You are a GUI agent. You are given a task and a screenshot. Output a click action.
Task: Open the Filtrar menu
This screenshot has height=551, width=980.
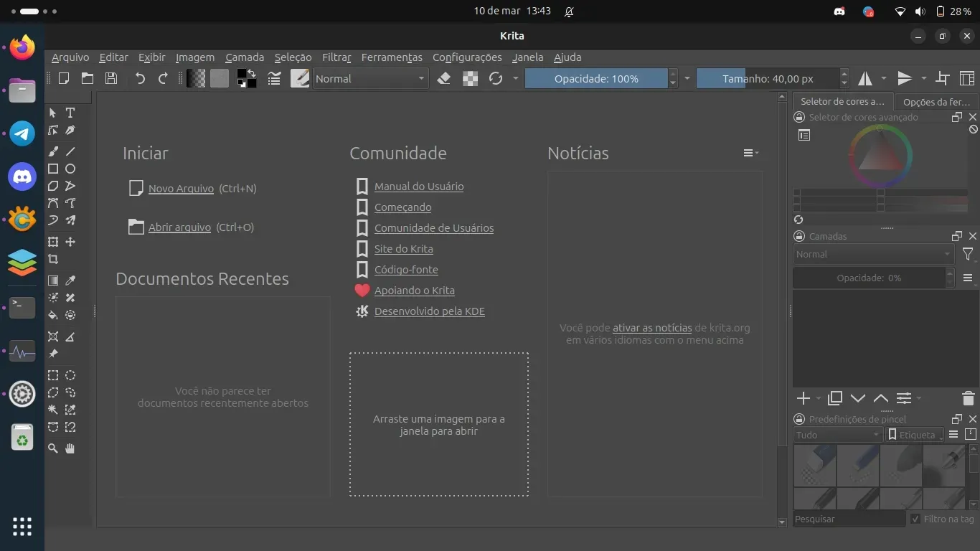click(336, 57)
